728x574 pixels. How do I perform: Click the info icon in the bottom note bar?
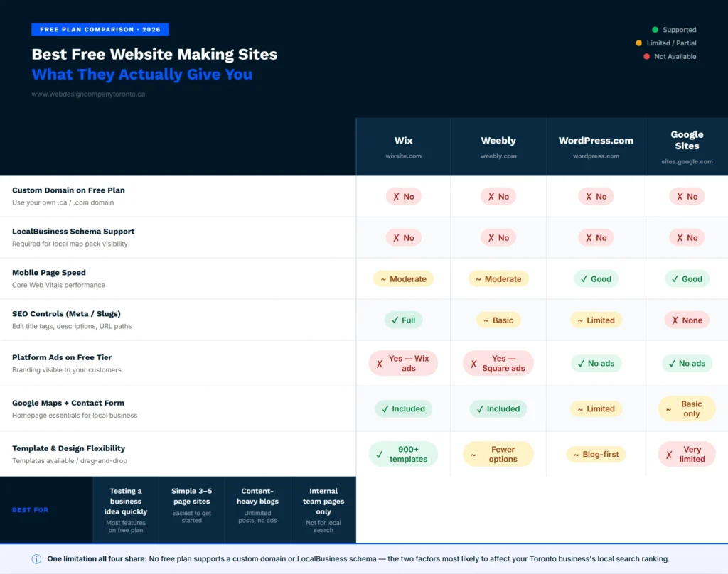pyautogui.click(x=36, y=558)
